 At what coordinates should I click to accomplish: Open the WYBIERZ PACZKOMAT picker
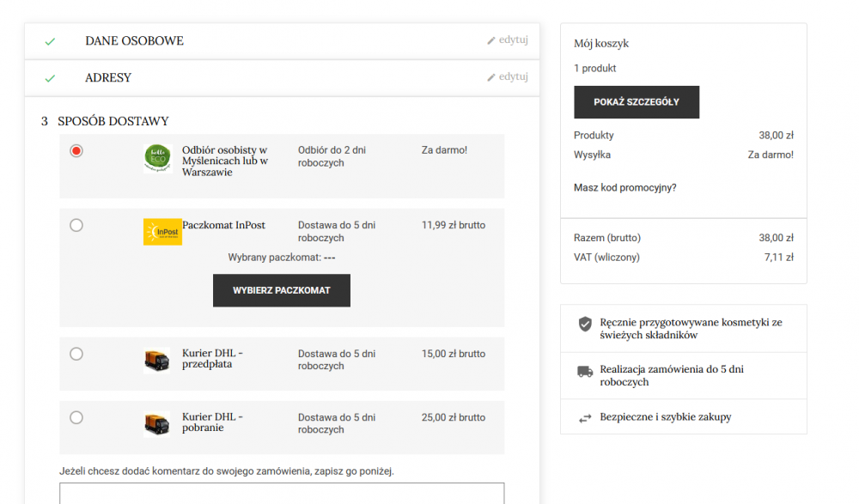pyautogui.click(x=282, y=290)
